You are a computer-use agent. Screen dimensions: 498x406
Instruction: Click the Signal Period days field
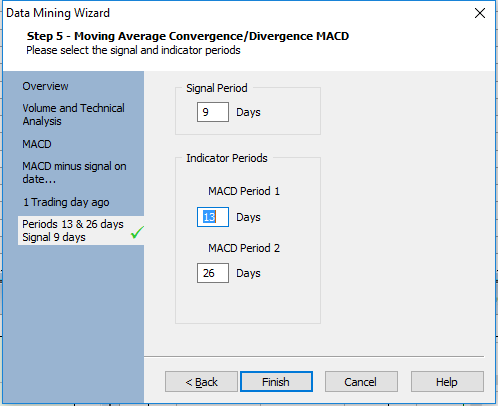213,112
